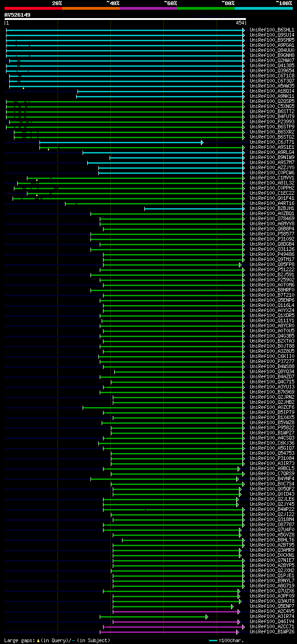Select the UniRef100_B7T210 label
The height and width of the screenshot is (644, 297).
pyautogui.click(x=272, y=295)
